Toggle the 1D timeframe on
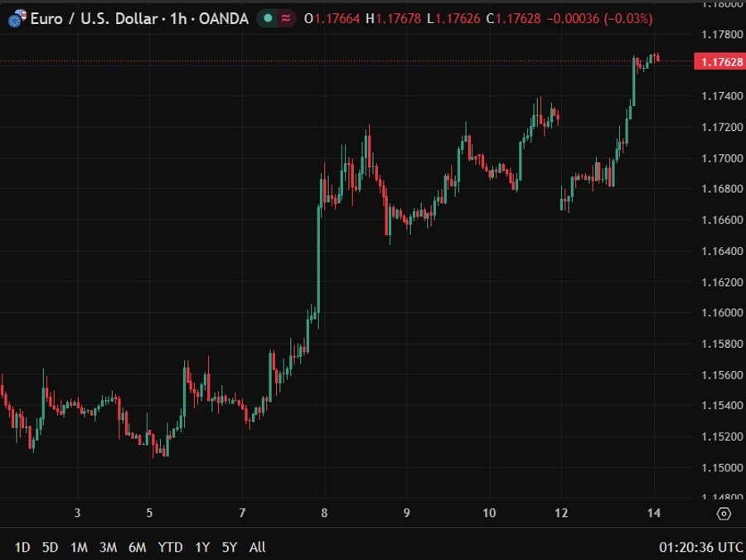746x560 pixels. (22, 548)
